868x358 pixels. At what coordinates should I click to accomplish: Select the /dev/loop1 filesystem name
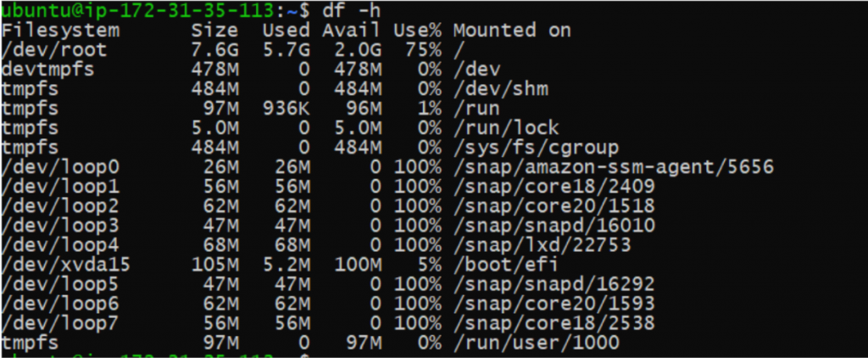pyautogui.click(x=60, y=187)
